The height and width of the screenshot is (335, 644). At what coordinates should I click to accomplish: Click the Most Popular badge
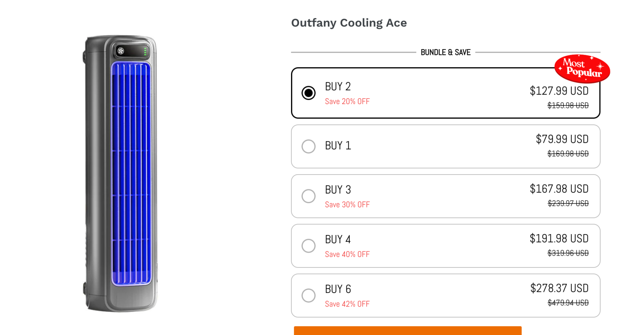click(x=582, y=69)
